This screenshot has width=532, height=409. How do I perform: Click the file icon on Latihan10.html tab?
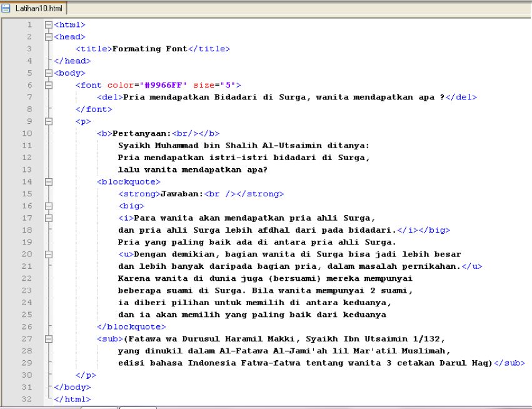[x=6, y=8]
